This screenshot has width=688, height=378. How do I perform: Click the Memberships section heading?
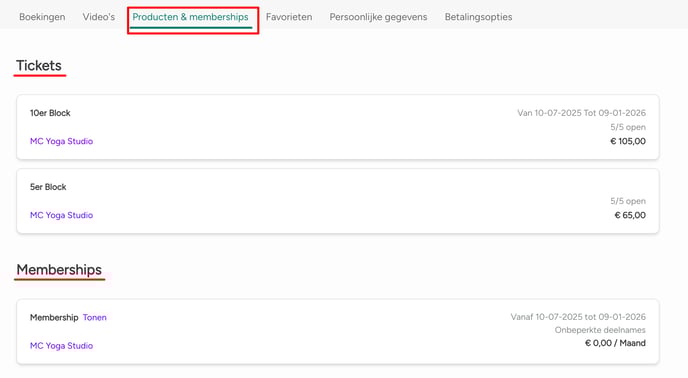coord(59,270)
